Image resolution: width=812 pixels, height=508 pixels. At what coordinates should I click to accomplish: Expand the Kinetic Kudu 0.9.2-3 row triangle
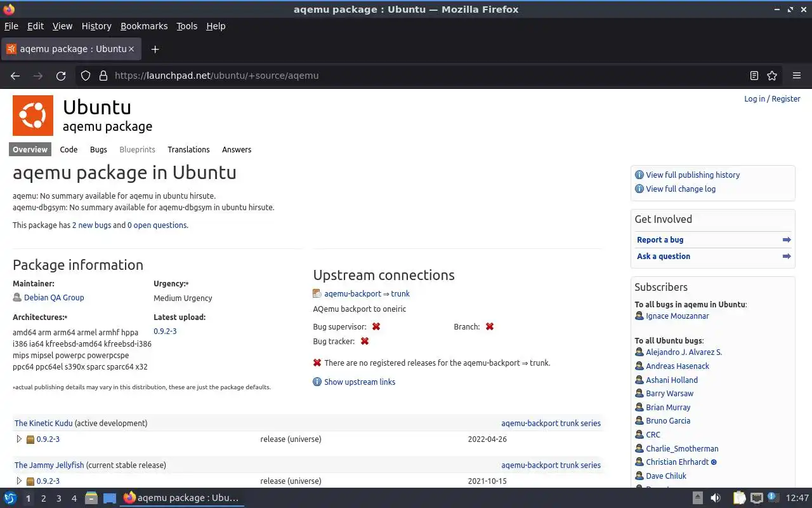pyautogui.click(x=19, y=439)
